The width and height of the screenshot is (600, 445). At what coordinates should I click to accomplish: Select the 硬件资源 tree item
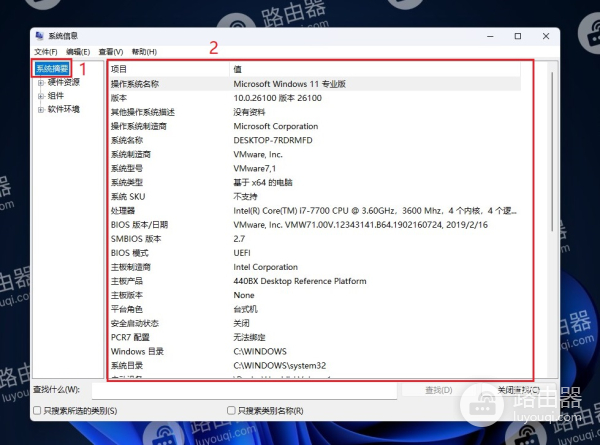click(64, 82)
